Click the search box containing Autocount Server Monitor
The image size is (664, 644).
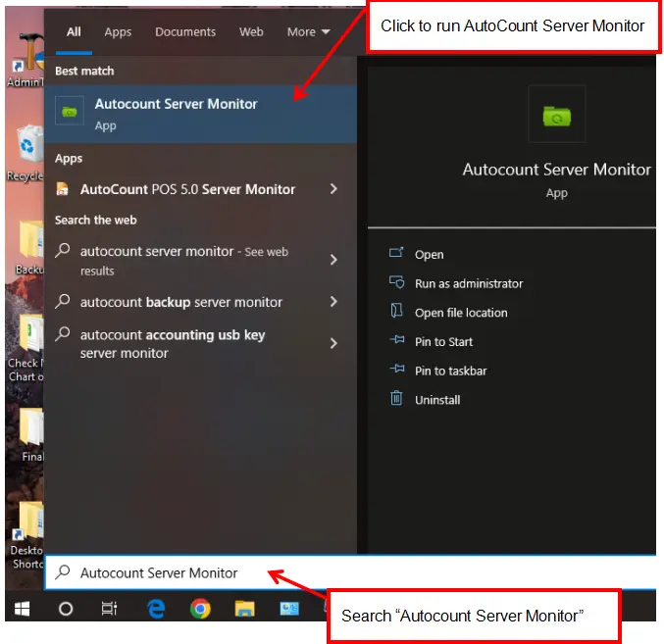(350, 572)
